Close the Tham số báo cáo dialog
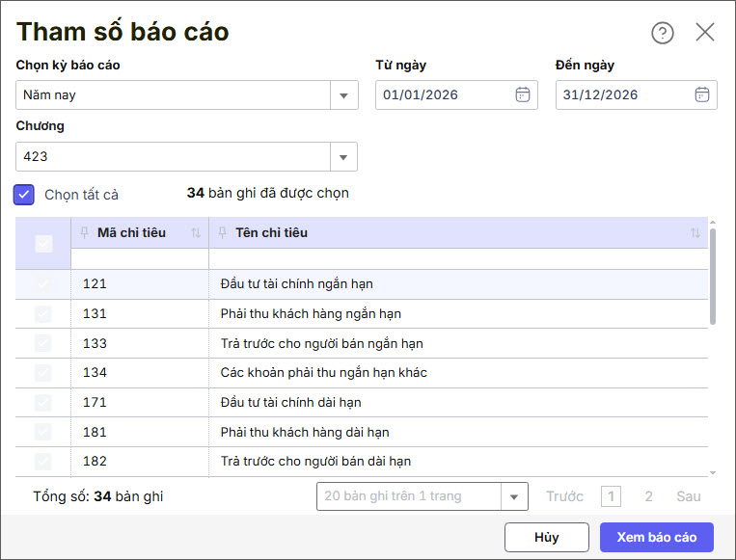The width and height of the screenshot is (736, 560). [705, 33]
